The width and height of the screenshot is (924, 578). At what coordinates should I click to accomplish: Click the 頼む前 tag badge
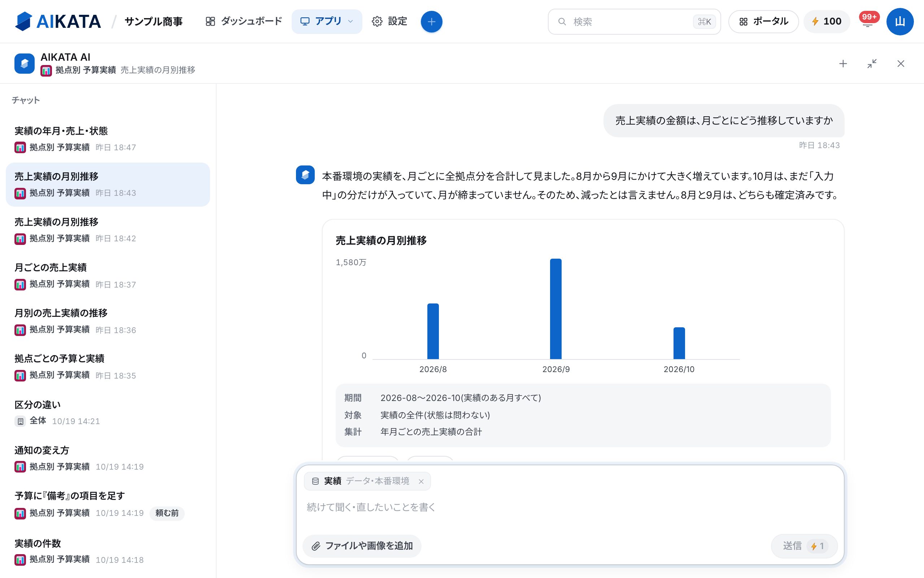click(x=167, y=513)
